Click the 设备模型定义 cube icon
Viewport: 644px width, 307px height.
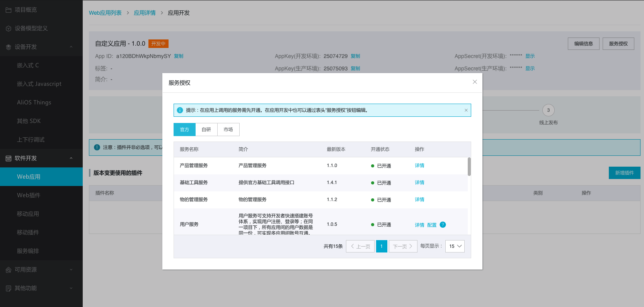tap(9, 28)
